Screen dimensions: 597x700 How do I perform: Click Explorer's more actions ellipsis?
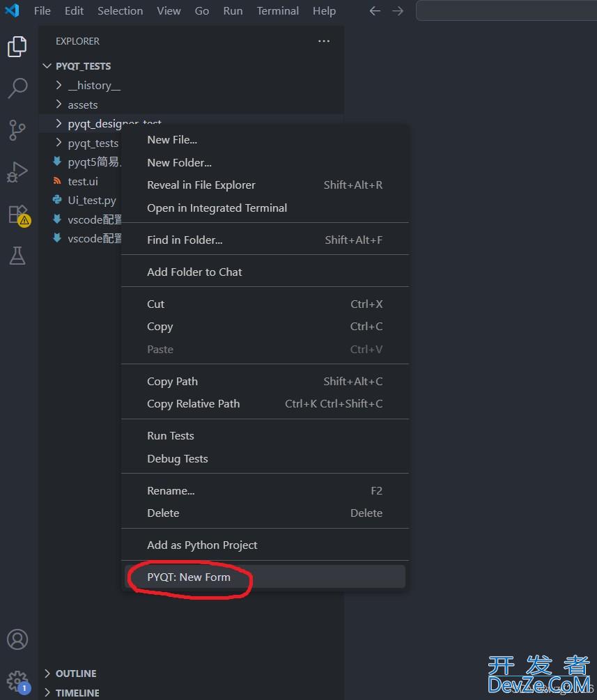click(324, 41)
